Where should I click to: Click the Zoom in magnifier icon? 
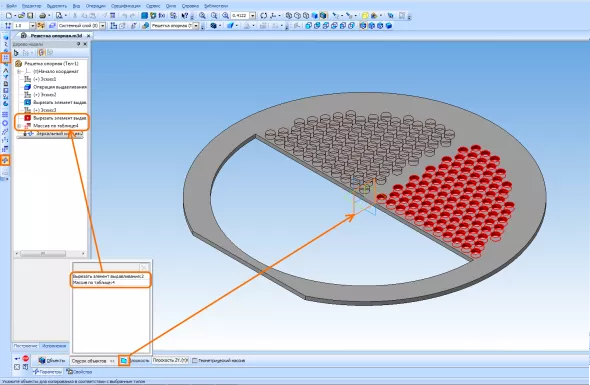(x=202, y=15)
